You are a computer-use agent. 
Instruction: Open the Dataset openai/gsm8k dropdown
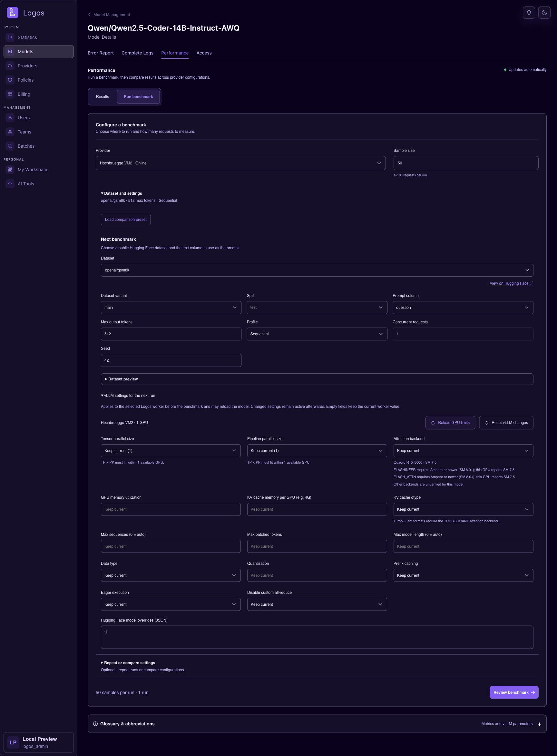click(317, 270)
